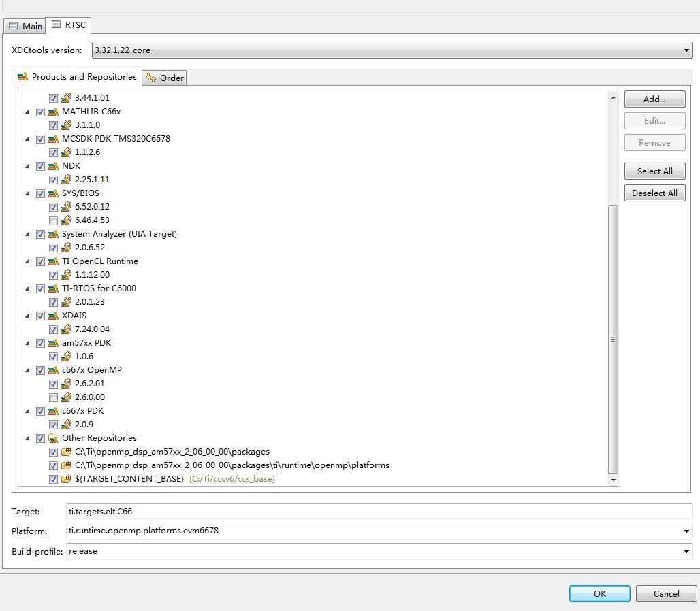Collapse the TI OpenCL Runtime node
Screen dimensions: 700x611
pyautogui.click(x=28, y=261)
